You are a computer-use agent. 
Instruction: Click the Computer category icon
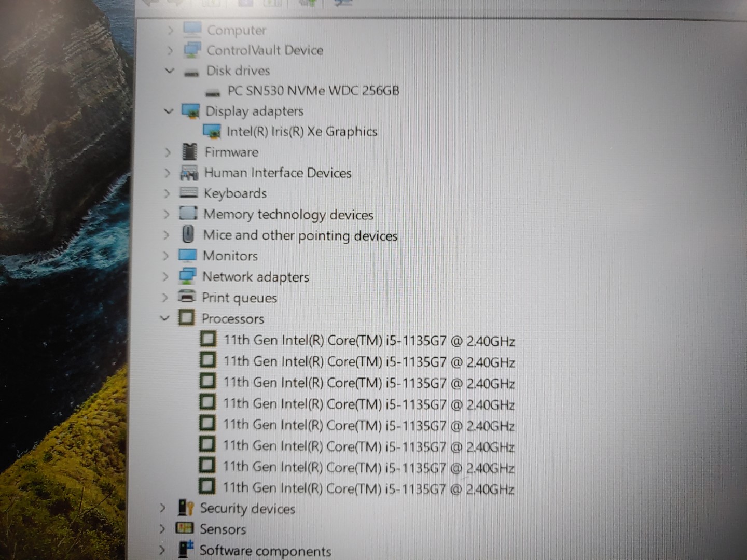coord(192,29)
